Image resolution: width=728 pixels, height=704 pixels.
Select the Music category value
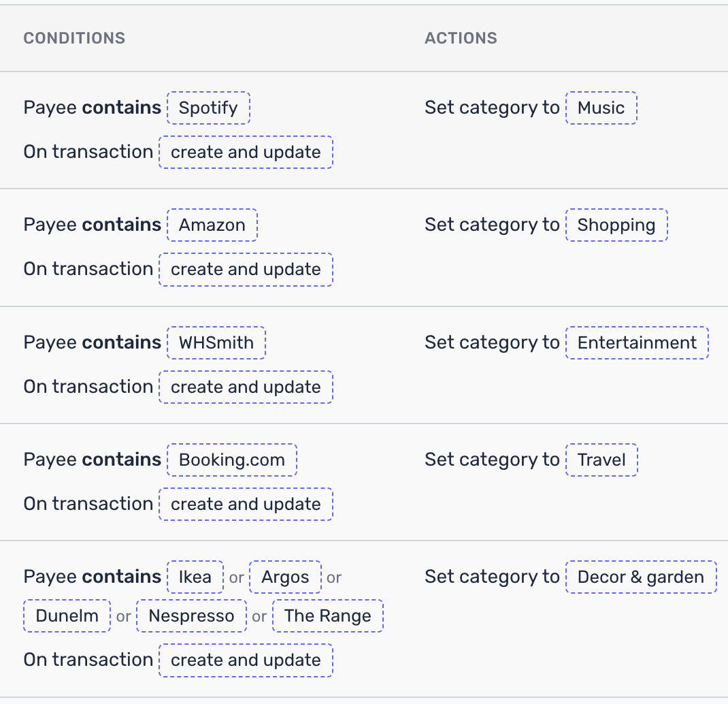tap(601, 108)
